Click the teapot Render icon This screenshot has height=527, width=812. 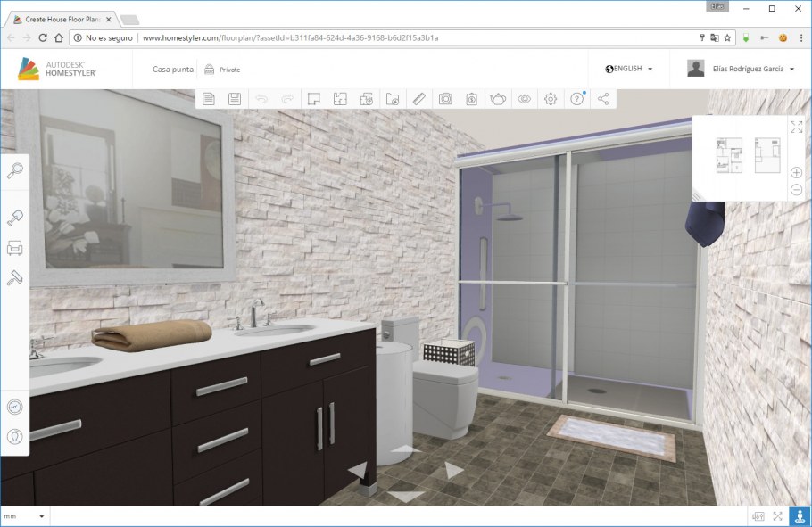pyautogui.click(x=498, y=98)
